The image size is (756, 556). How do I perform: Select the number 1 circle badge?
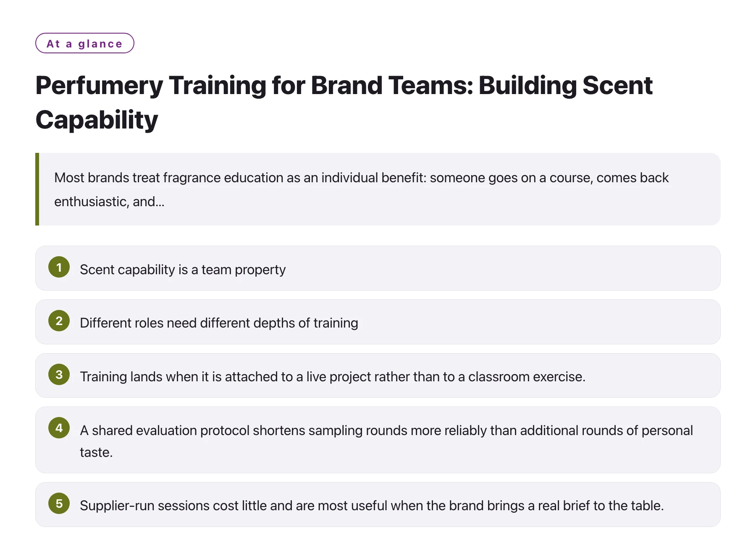click(x=59, y=267)
